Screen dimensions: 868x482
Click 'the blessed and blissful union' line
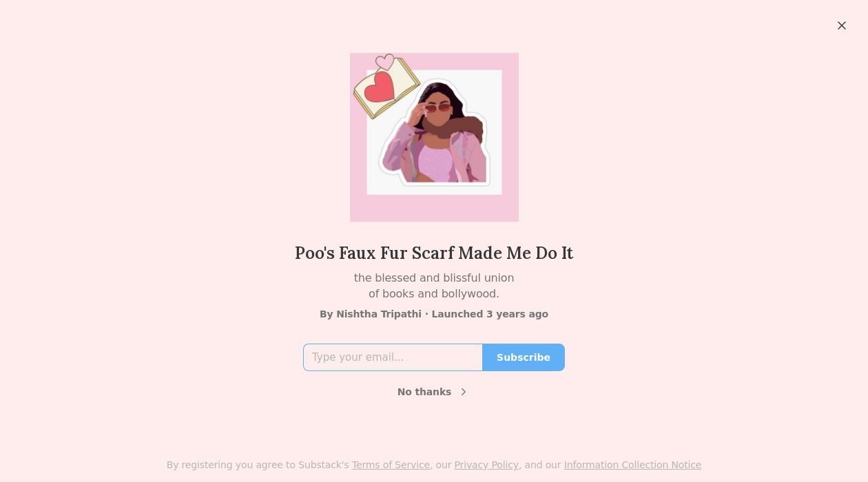(x=434, y=278)
